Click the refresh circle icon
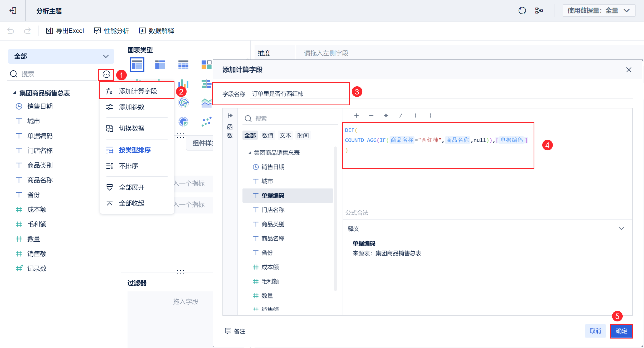Viewport: 644px width, 348px height. coord(522,11)
